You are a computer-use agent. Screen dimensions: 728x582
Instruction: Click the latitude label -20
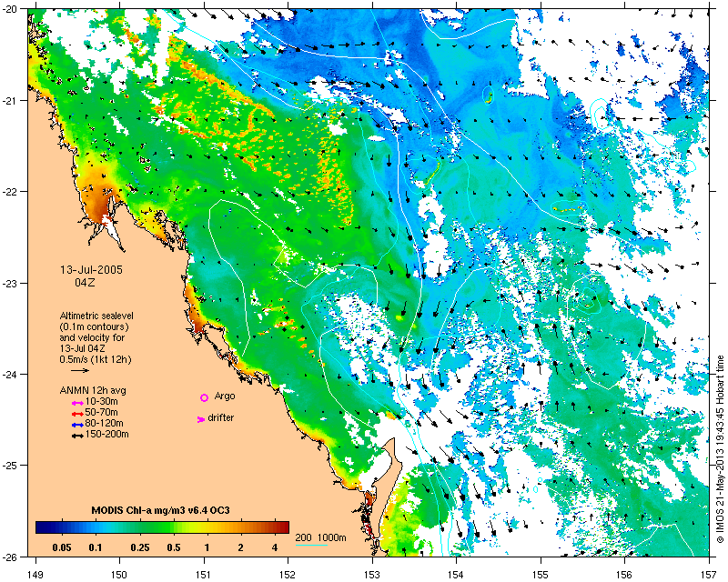(12, 10)
